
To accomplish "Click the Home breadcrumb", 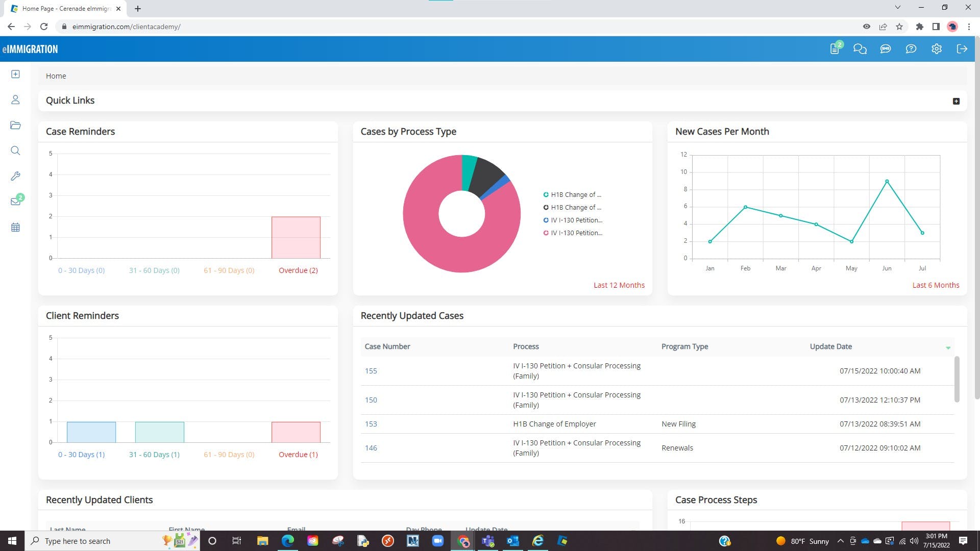I will [56, 76].
